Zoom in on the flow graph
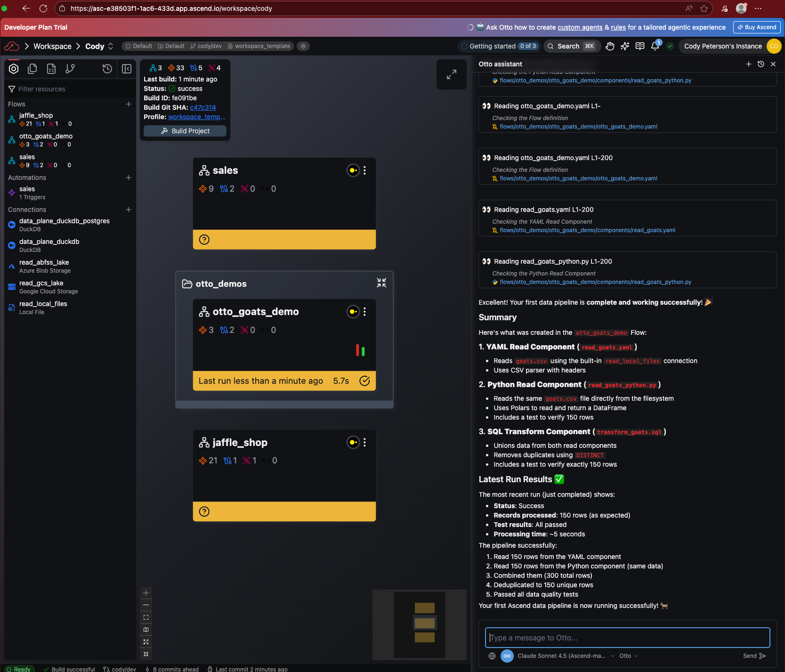785x672 pixels. coord(146,593)
